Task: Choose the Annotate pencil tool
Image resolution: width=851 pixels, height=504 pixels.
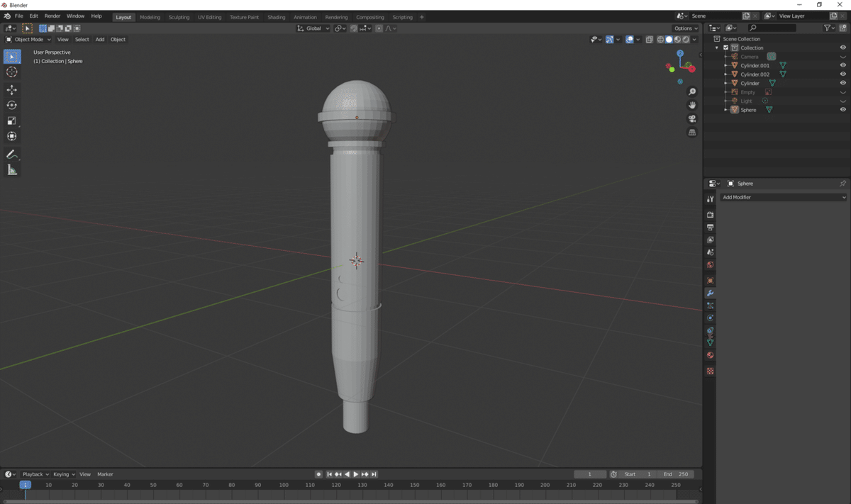Action: pyautogui.click(x=12, y=155)
